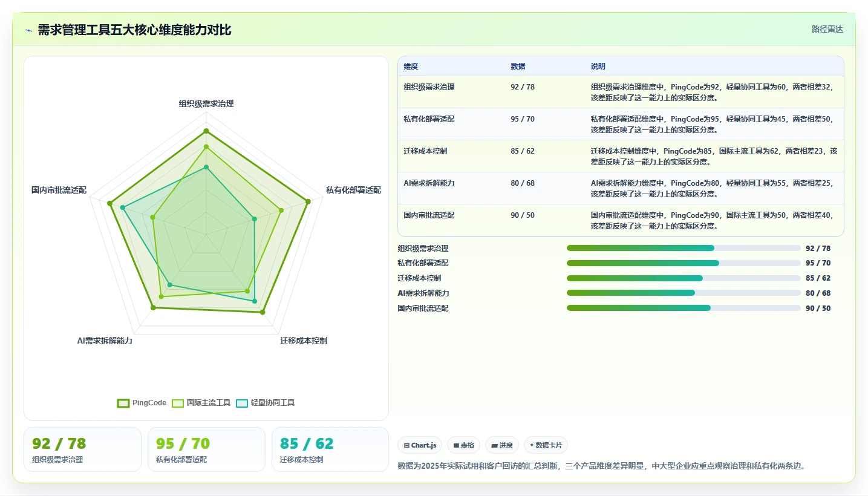The height and width of the screenshot is (496, 868).
Task: Click the footer note starting with 数据为2025年
Action: click(602, 466)
